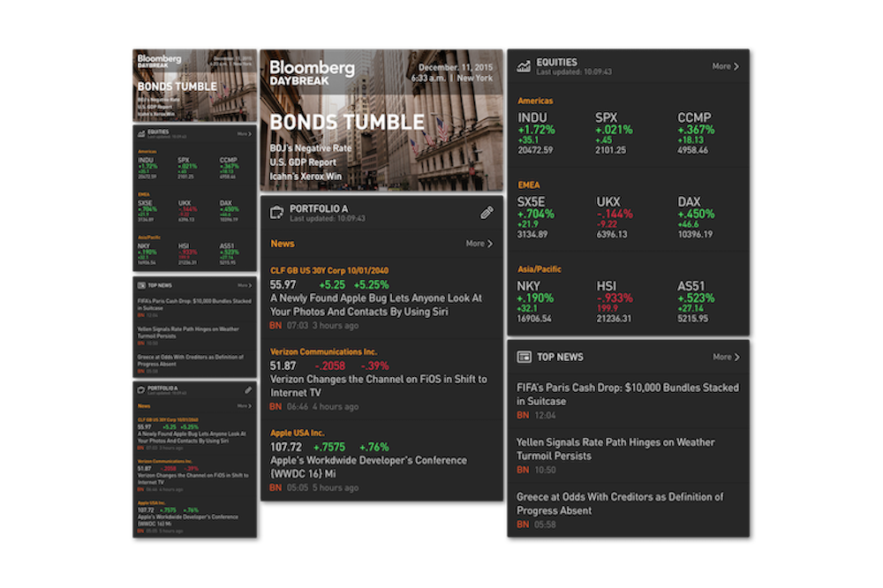Select Apple USA Inc. title in center panel
The width and height of the screenshot is (883, 588).
coord(297,433)
